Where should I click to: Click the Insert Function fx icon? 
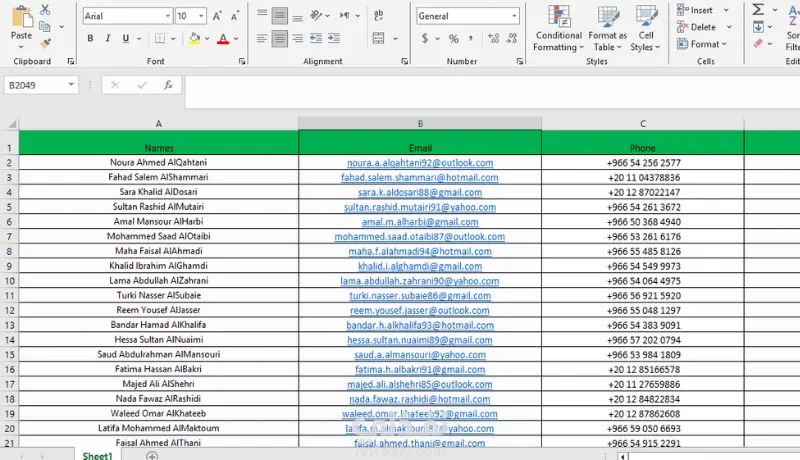pos(168,85)
